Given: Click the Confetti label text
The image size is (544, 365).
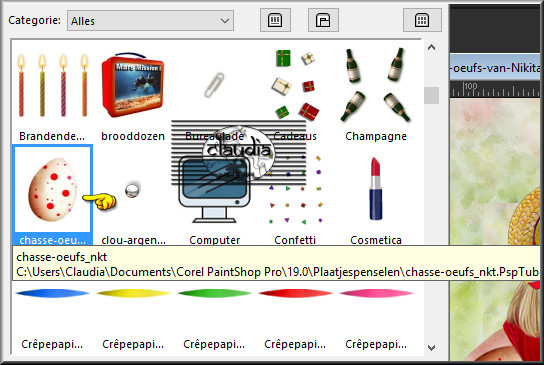Looking at the screenshot, I should click(x=295, y=240).
